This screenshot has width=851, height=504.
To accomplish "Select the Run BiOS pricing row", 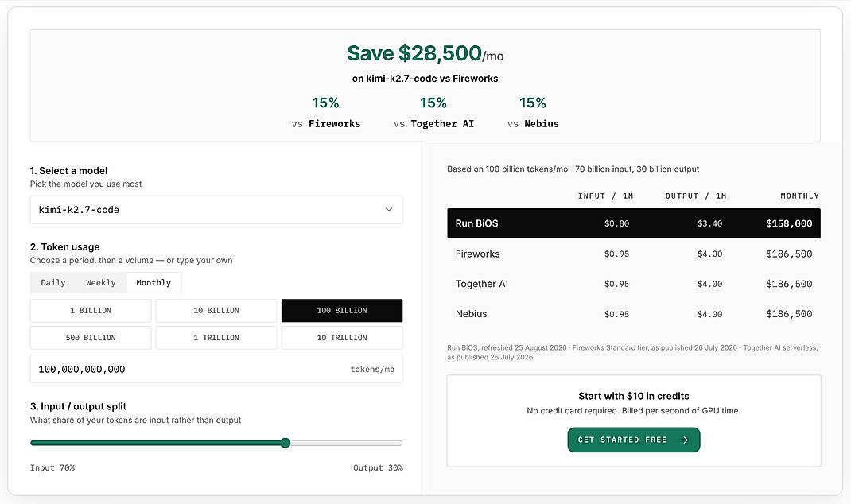I will coord(633,223).
